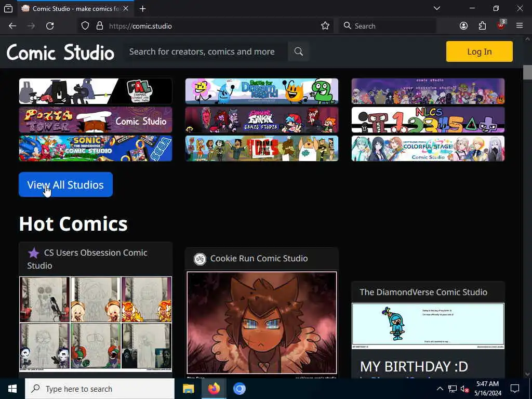Go home via the Comic Studio logo
Image resolution: width=532 pixels, height=399 pixels.
click(x=60, y=52)
